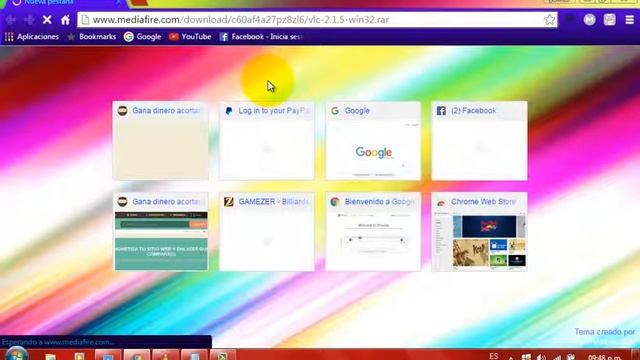The width and height of the screenshot is (640, 360).
Task: Open the (2) Facebook thumbnail
Action: (x=479, y=141)
